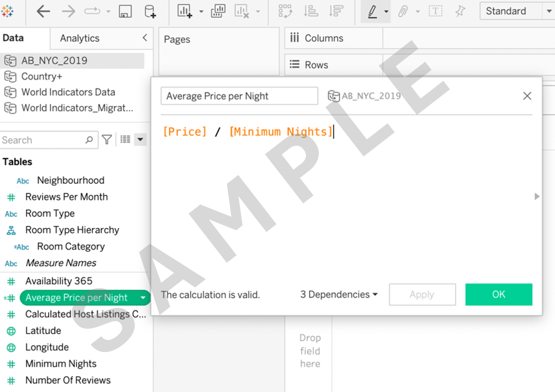Select the Data tab
This screenshot has width=555, height=392.
coord(13,38)
